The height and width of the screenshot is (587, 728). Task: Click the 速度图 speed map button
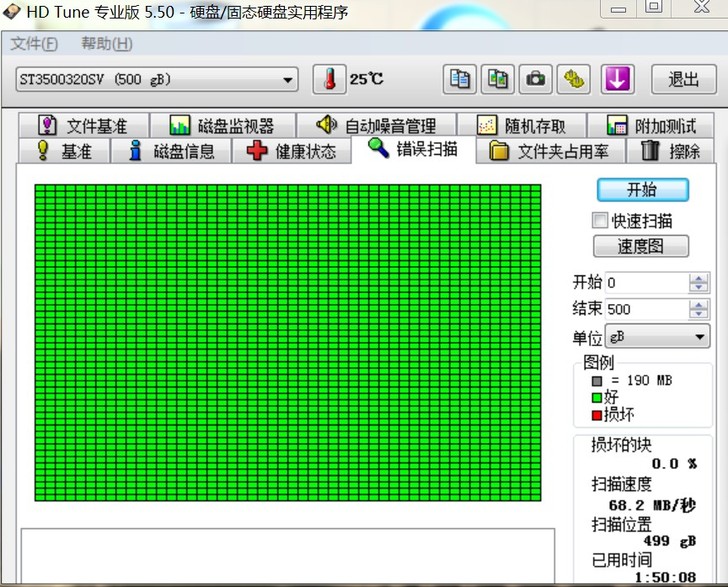click(641, 246)
